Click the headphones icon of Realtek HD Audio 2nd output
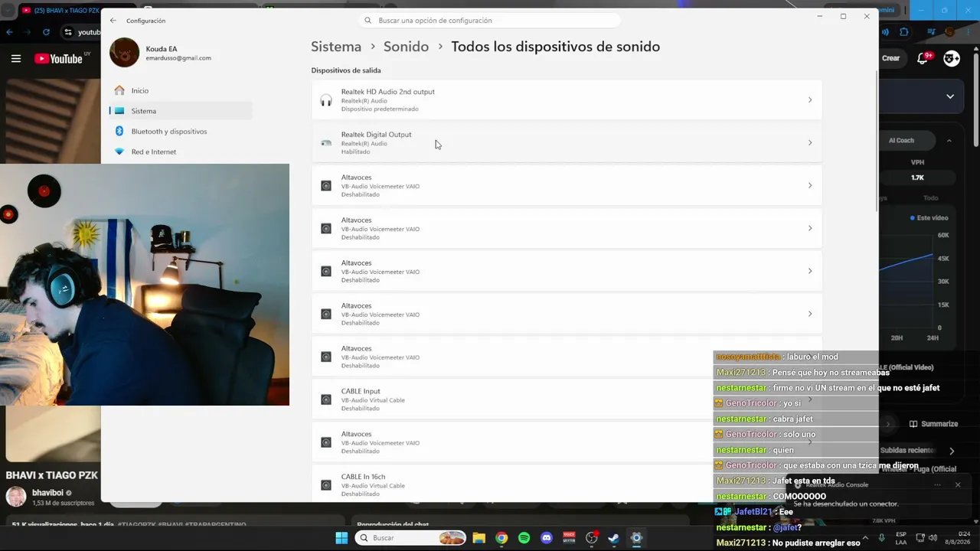Screen dimensions: 980x551 [x=326, y=100]
